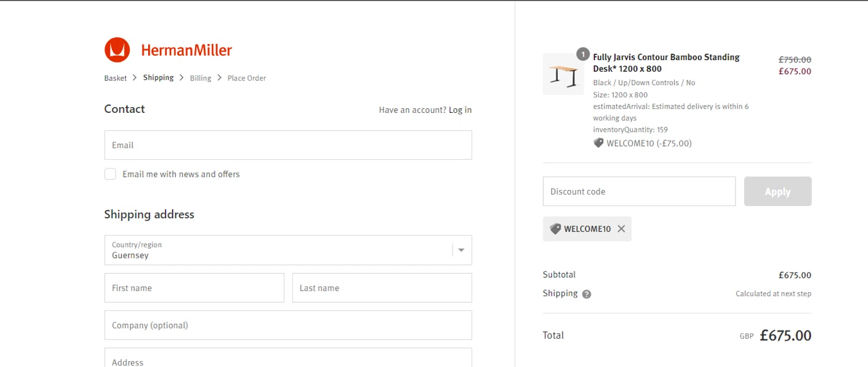Viewport: 868px width, 367px height.
Task: Click the Shipping address heading
Action: pyautogui.click(x=149, y=214)
